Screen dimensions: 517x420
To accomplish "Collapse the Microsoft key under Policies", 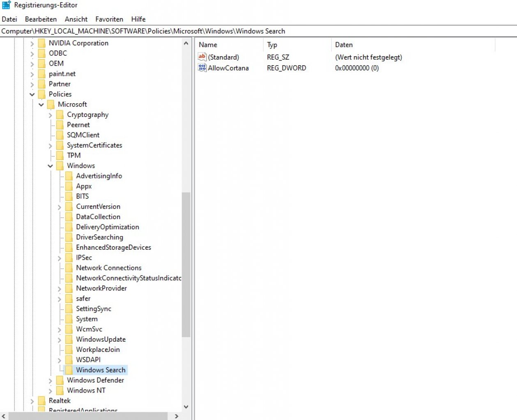I will 41,105.
